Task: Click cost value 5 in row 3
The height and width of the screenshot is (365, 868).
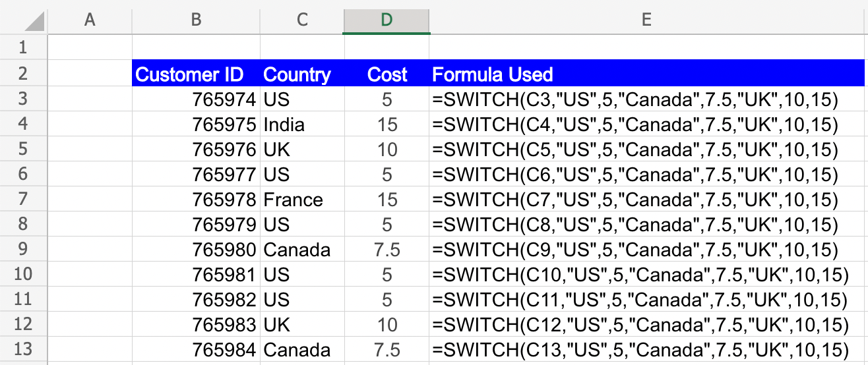Action: pyautogui.click(x=387, y=99)
